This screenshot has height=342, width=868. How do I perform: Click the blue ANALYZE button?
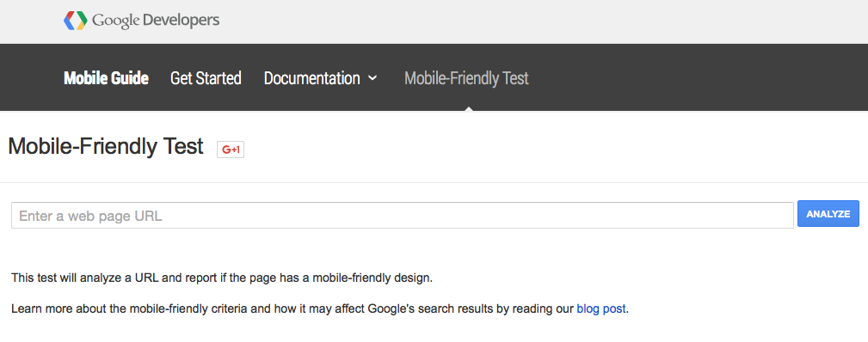(x=828, y=214)
